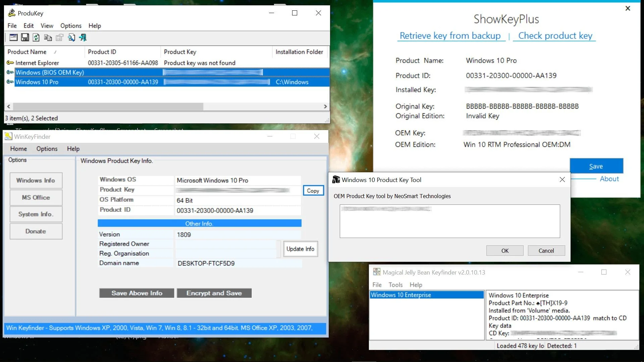Click WinKeyFinder Copy product key button

tap(313, 190)
